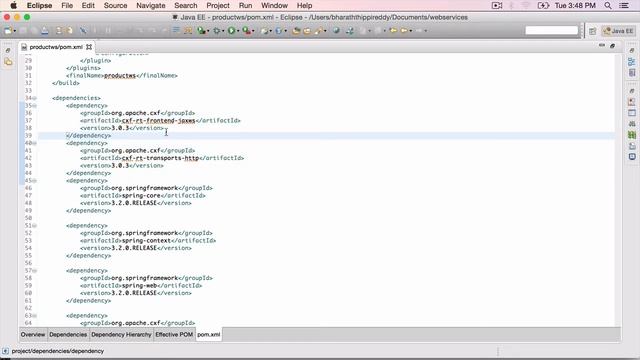
Task: Select the Java EE perspective button
Action: click(618, 31)
